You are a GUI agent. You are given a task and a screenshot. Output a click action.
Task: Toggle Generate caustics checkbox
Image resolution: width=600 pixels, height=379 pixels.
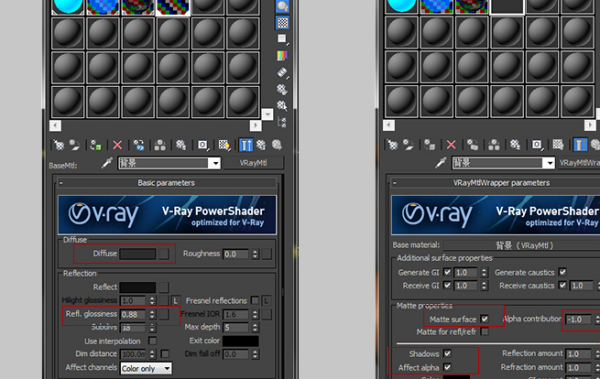[x=562, y=272]
